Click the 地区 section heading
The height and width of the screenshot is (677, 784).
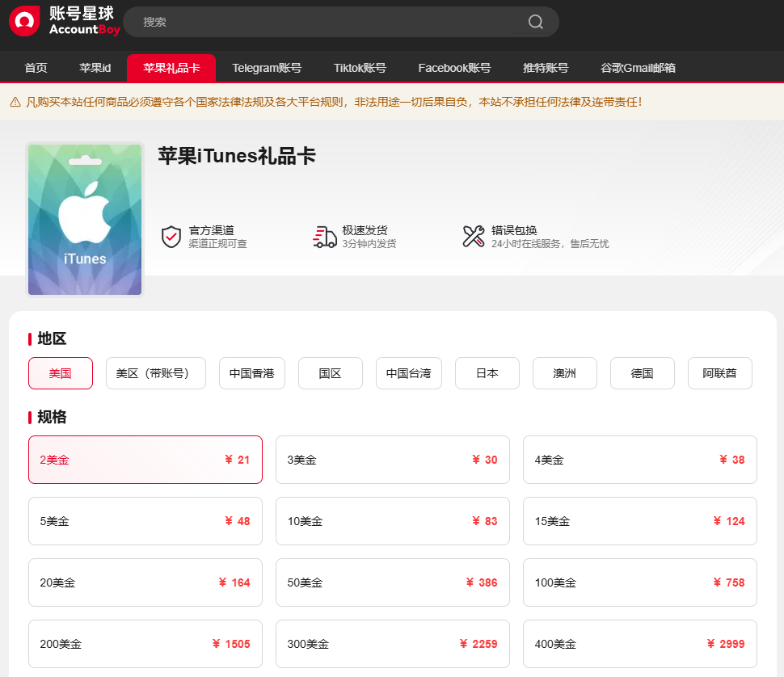[52, 338]
